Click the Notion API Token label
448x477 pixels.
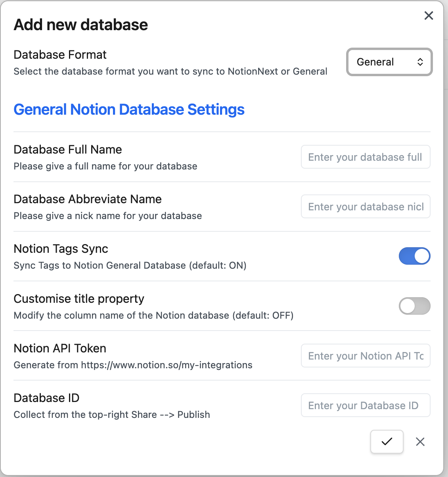coord(60,348)
